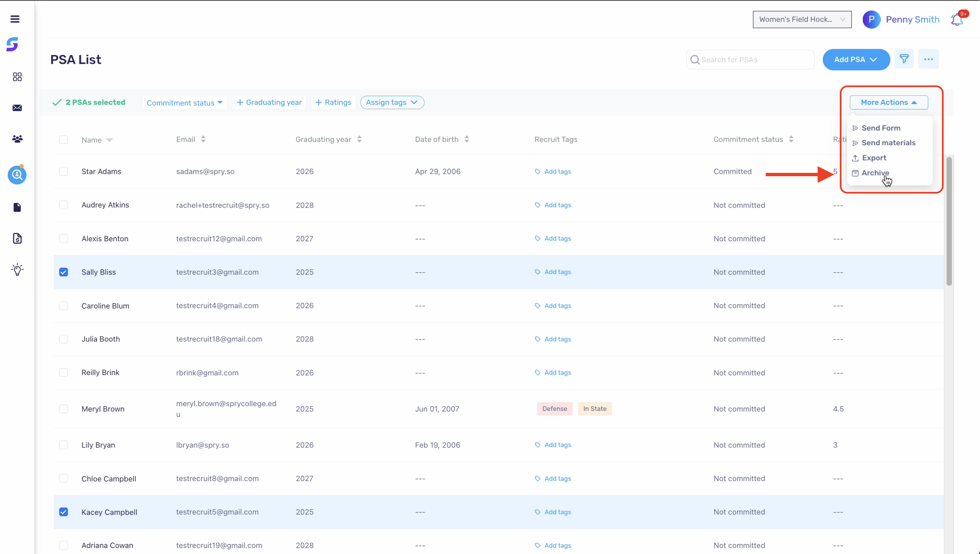Open the lightbulb insights icon in sidebar
This screenshot has height=554, width=980.
point(17,269)
